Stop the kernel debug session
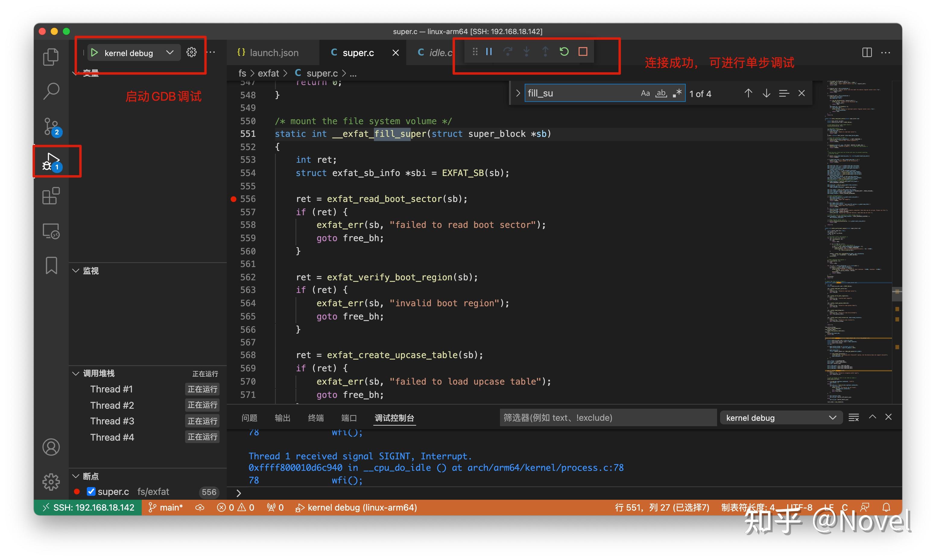 coord(583,51)
